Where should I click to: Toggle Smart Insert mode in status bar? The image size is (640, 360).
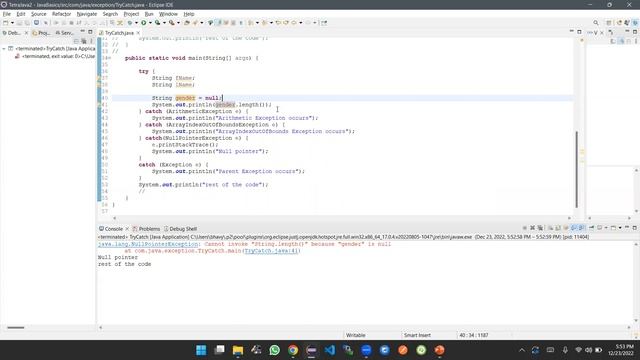pyautogui.click(x=417, y=335)
